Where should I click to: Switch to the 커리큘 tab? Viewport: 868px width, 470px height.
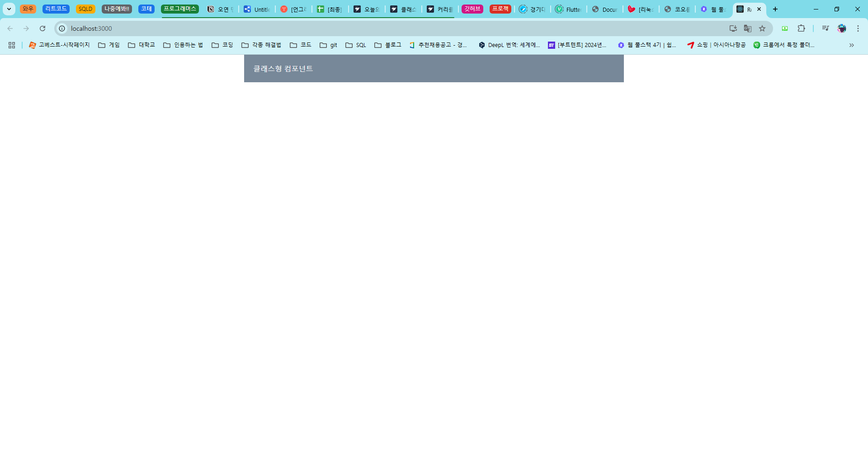[440, 9]
